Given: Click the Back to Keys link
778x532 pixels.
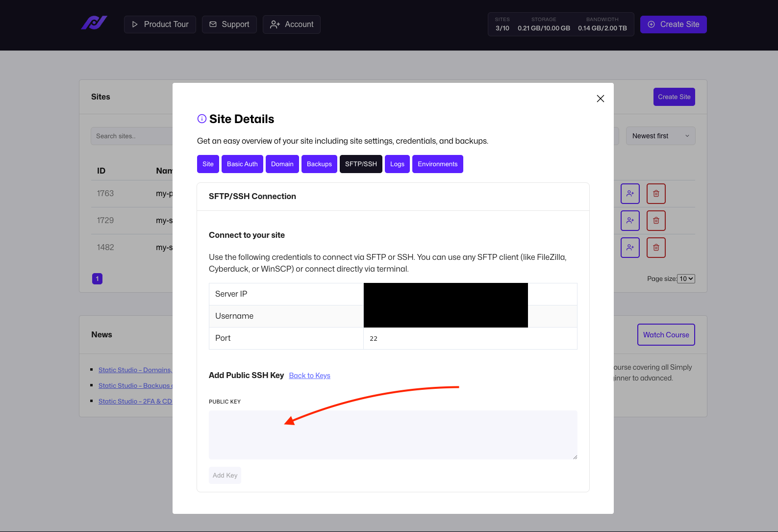Looking at the screenshot, I should point(310,376).
